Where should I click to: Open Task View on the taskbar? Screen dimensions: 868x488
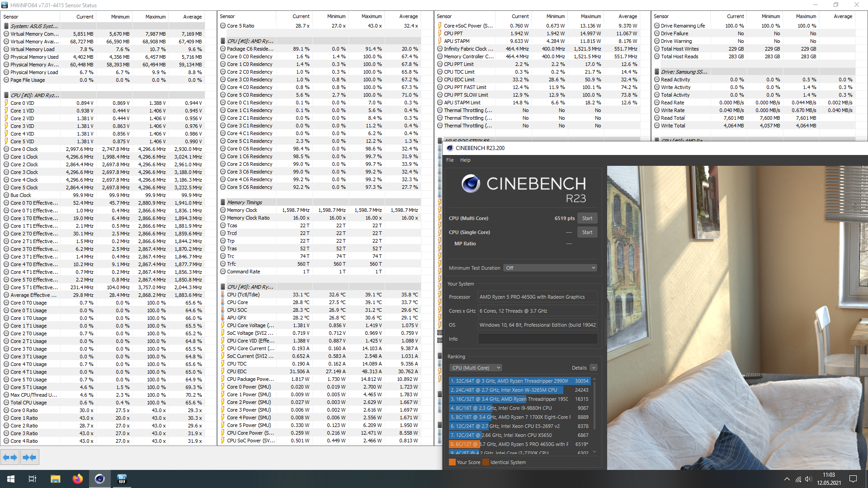click(33, 479)
